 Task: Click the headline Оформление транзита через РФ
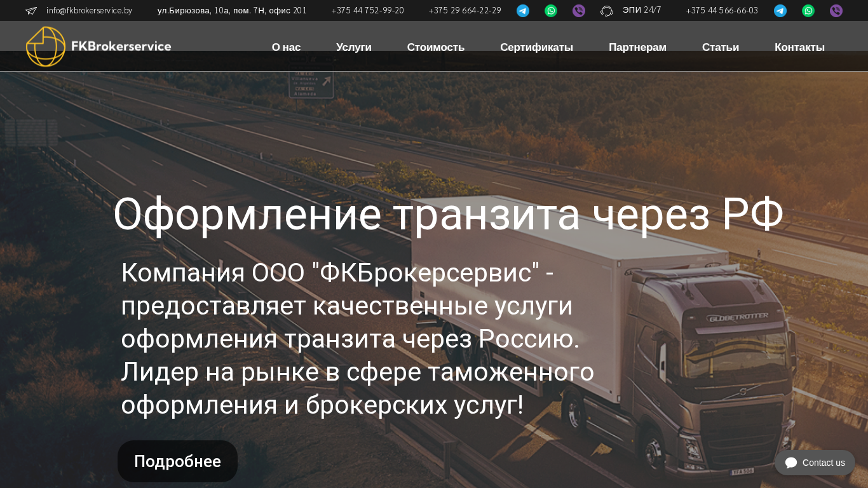[448, 215]
